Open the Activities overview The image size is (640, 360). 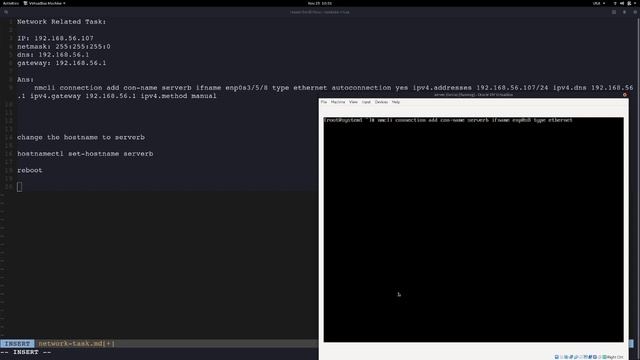(x=11, y=3)
